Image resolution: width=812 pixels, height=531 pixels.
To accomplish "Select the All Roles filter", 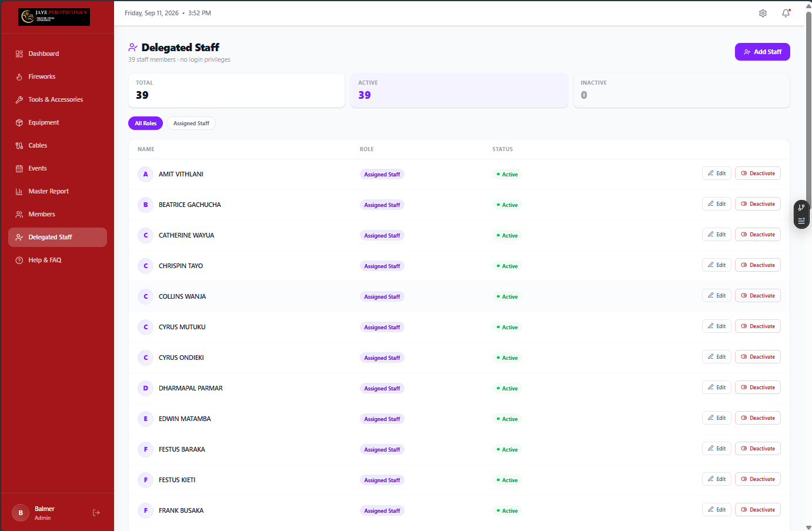I will click(x=145, y=123).
